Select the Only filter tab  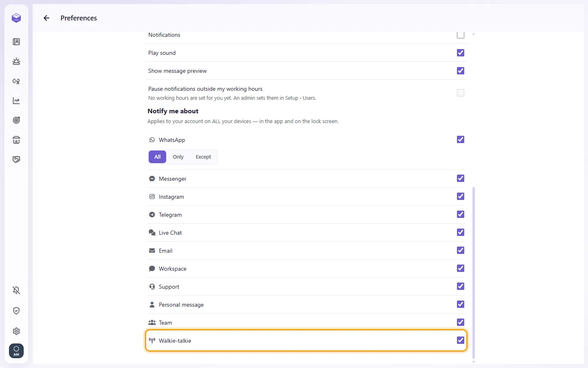click(x=178, y=157)
